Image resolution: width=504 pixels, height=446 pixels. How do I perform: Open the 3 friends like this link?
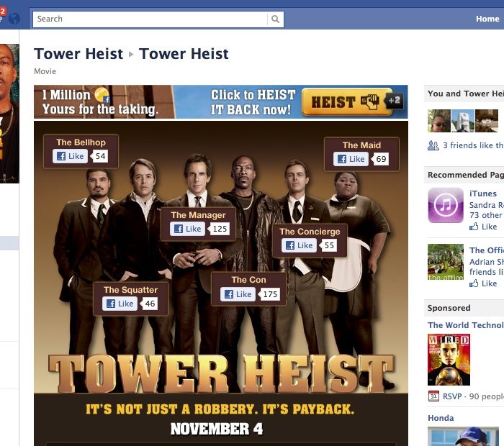pos(473,145)
